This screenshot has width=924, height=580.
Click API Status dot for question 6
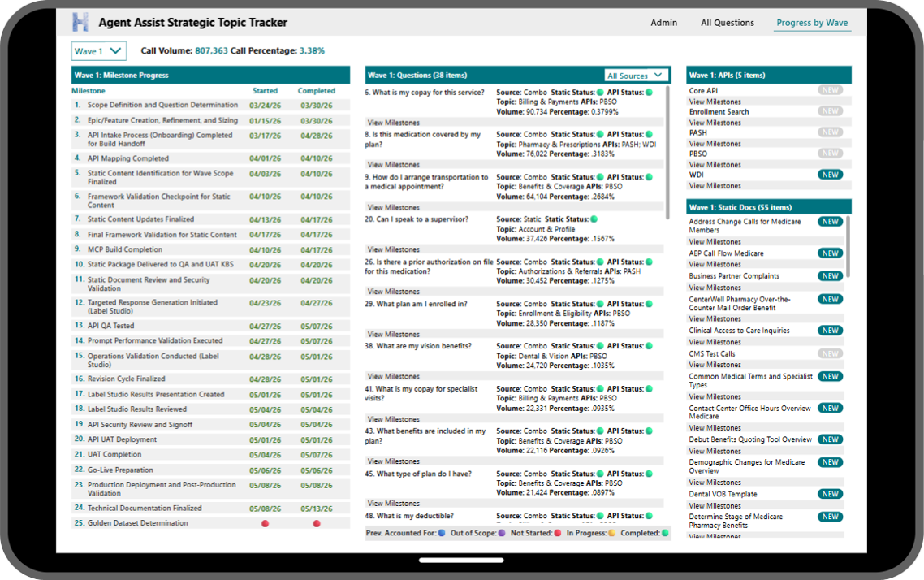click(649, 93)
